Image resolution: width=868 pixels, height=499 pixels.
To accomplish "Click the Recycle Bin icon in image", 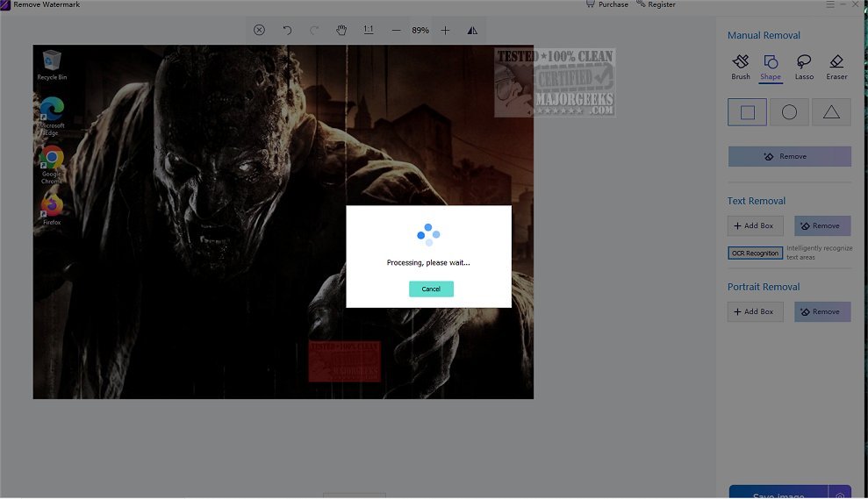I will [x=52, y=65].
